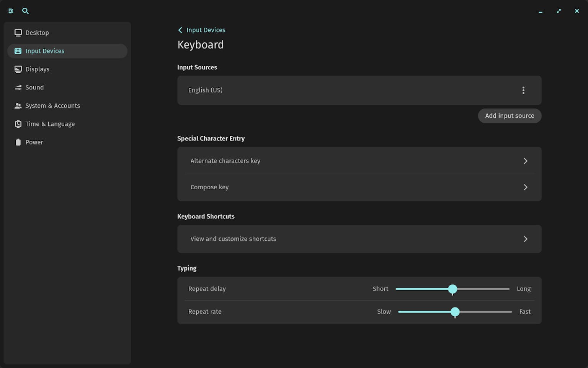Collapse the sidebar with the panel toggle icon
588x368 pixels.
[x=10, y=11]
